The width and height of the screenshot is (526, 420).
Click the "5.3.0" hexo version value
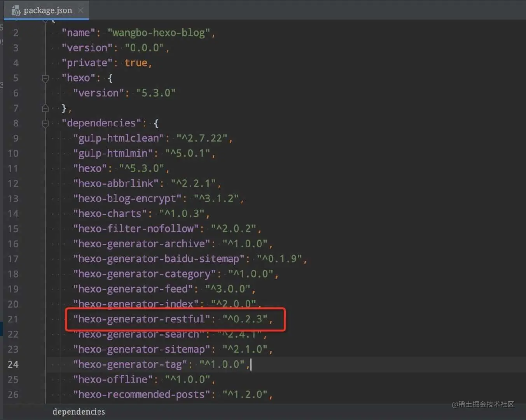pos(156,93)
